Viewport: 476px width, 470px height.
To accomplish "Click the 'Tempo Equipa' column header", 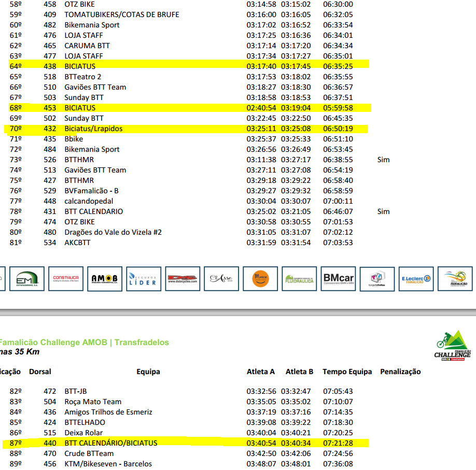I will coord(347,372).
